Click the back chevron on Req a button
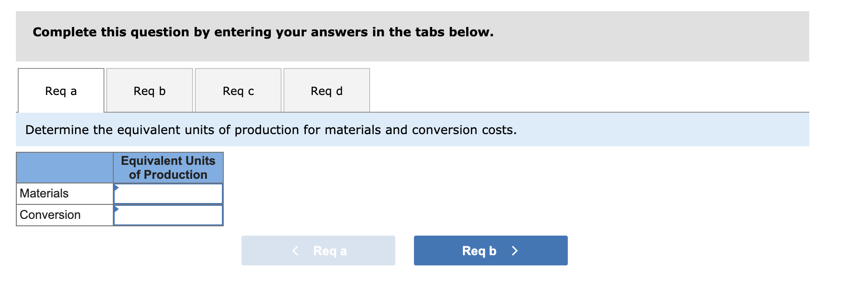This screenshot has height=298, width=868. 295,251
